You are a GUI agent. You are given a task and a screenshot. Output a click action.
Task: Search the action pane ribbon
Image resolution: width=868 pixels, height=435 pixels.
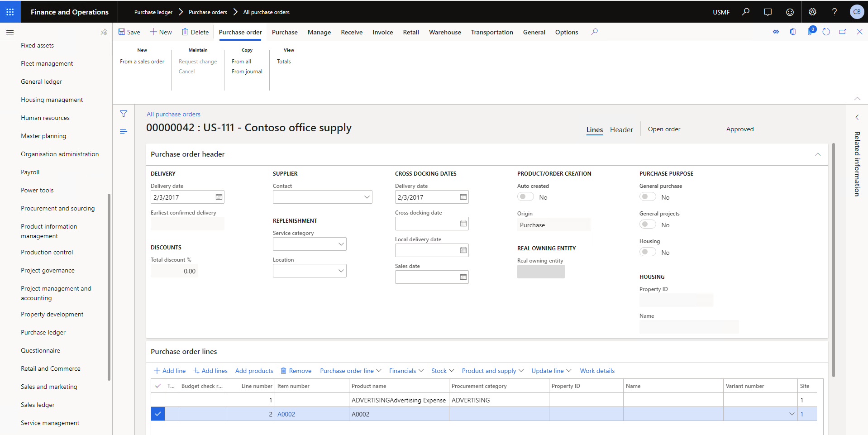(x=595, y=32)
